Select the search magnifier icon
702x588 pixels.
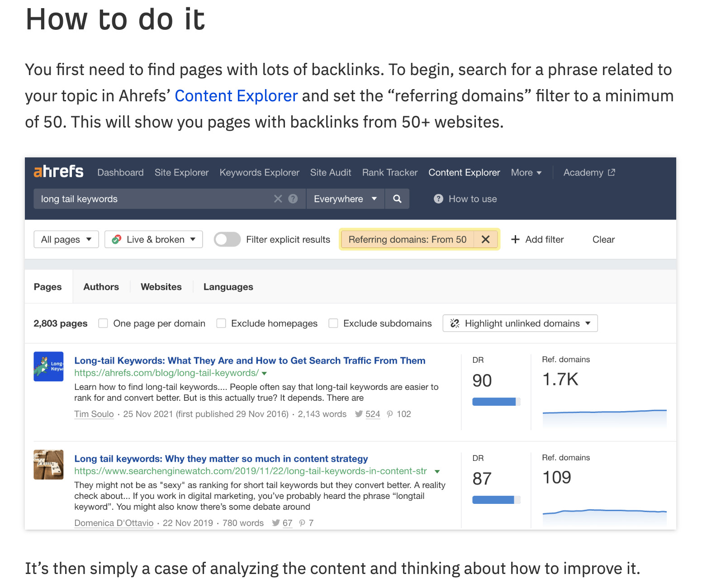pyautogui.click(x=397, y=199)
